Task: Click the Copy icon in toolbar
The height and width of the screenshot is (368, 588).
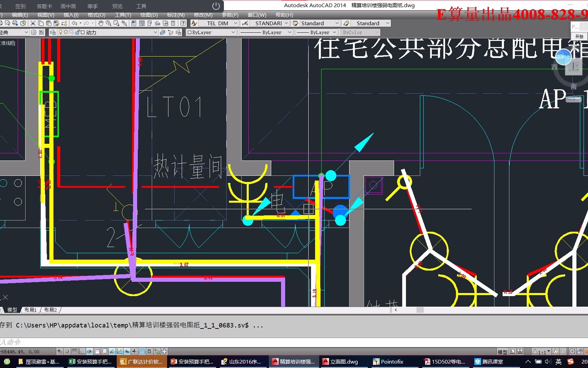Action: coord(41,23)
